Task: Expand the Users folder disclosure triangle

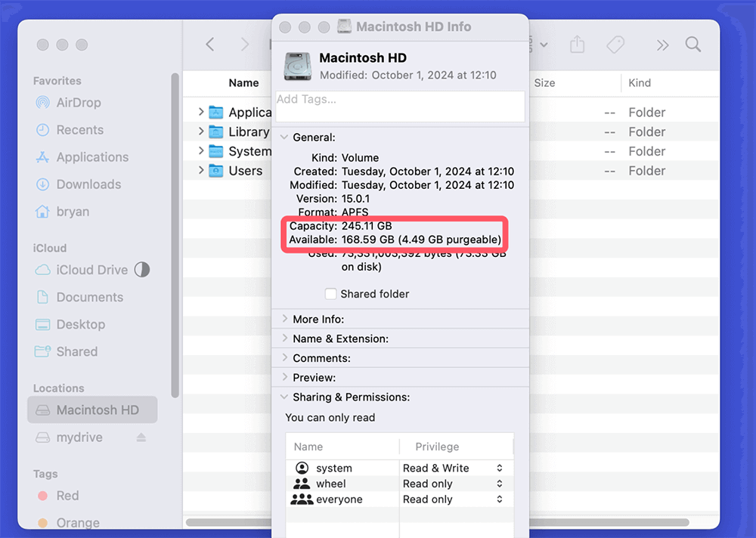Action: pos(201,171)
